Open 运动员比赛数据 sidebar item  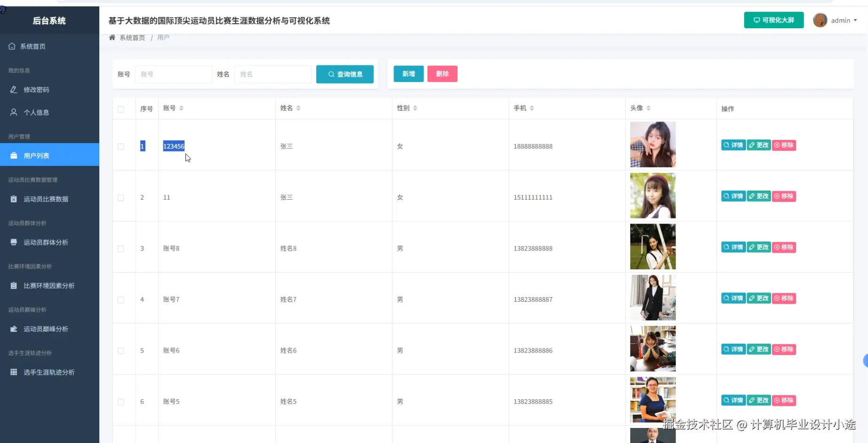click(49, 199)
